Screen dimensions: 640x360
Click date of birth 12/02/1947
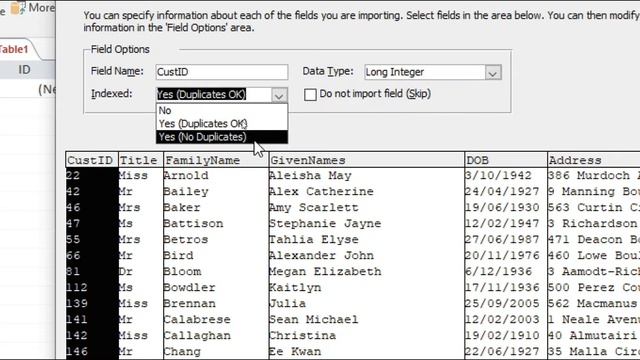[x=502, y=223]
